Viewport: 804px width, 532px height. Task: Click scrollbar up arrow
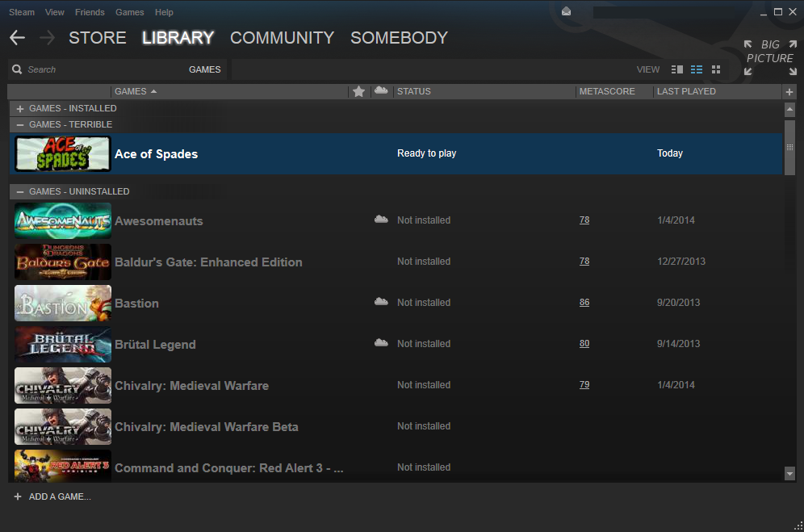[789, 109]
